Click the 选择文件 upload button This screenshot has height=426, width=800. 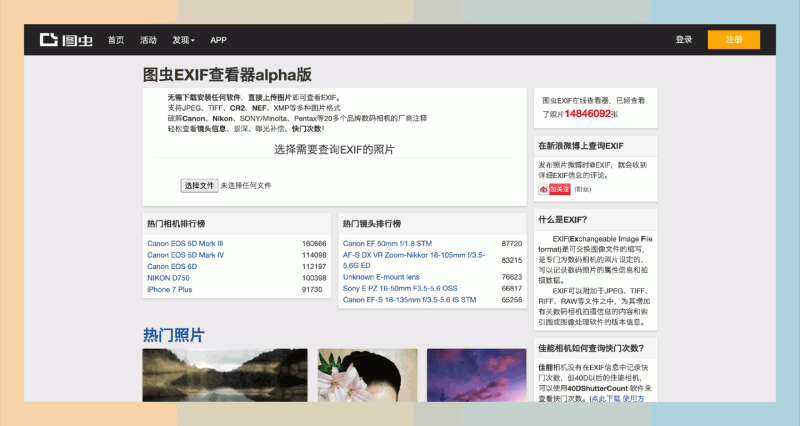(x=199, y=186)
